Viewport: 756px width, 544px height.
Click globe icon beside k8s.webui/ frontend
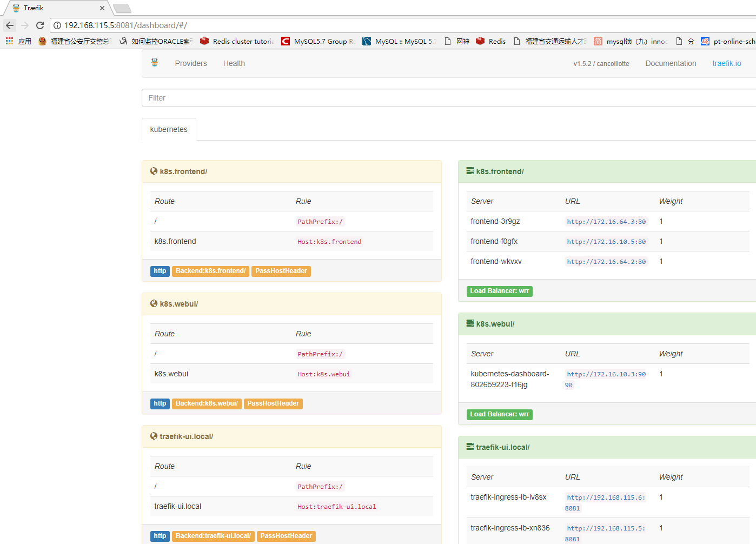coord(154,303)
